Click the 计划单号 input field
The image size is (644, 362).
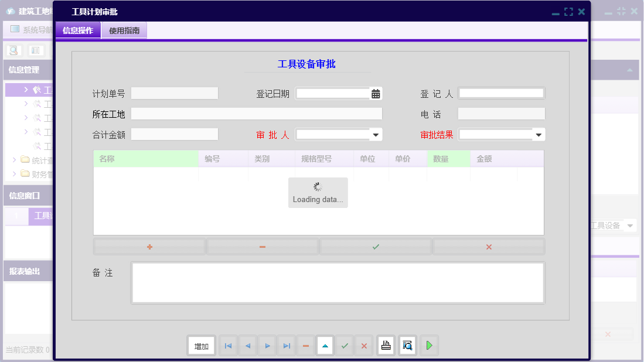(174, 93)
